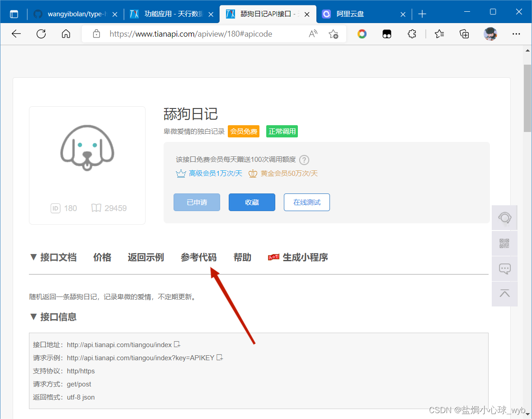
Task: Click the 已申请 button
Action: [197, 202]
